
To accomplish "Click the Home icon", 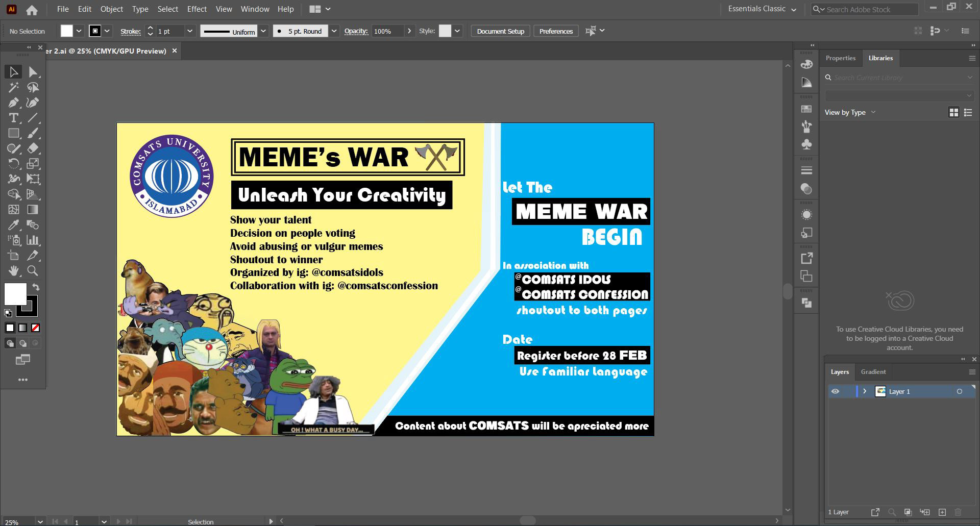I will click(32, 10).
